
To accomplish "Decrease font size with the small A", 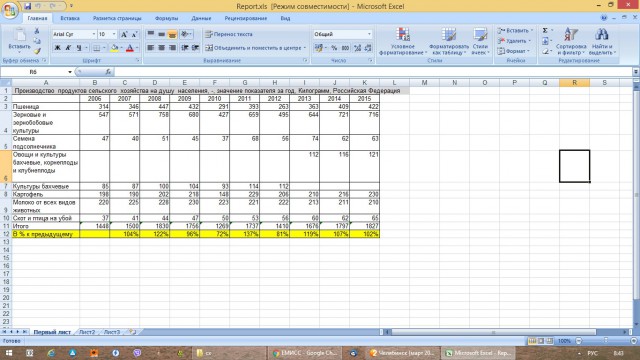I will point(134,34).
